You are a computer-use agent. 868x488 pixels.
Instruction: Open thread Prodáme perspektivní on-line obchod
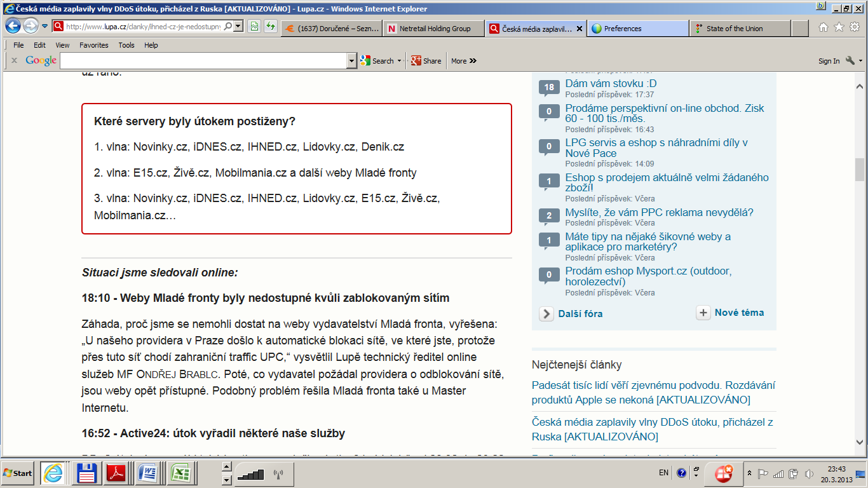click(665, 113)
